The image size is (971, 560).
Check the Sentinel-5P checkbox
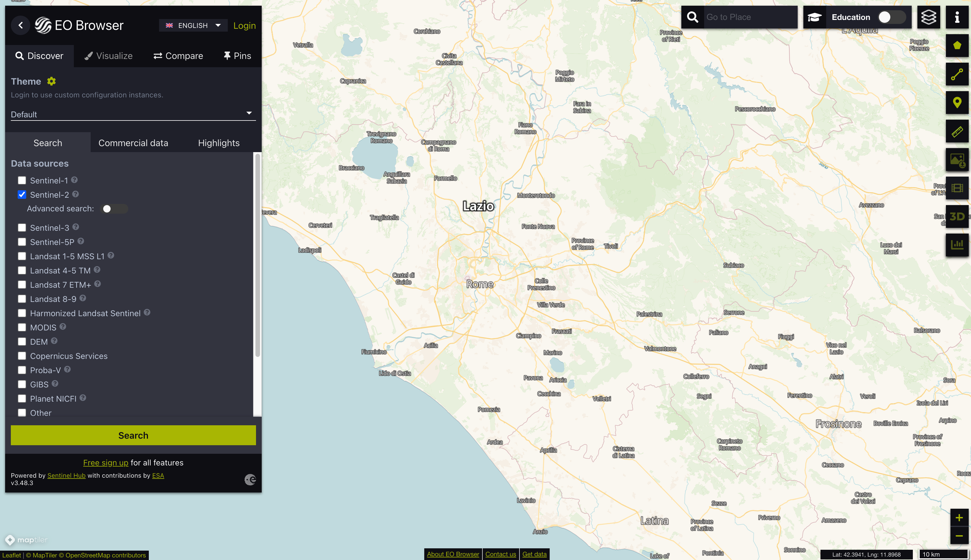point(22,242)
